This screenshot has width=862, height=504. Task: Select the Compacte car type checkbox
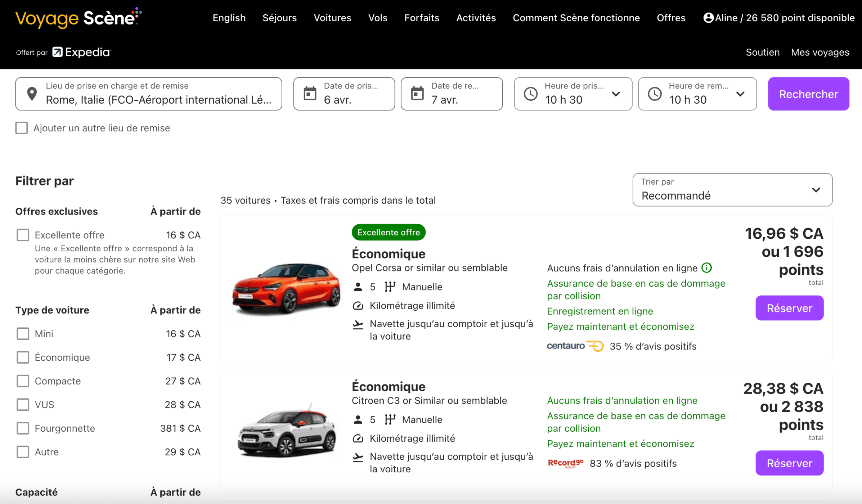point(23,381)
